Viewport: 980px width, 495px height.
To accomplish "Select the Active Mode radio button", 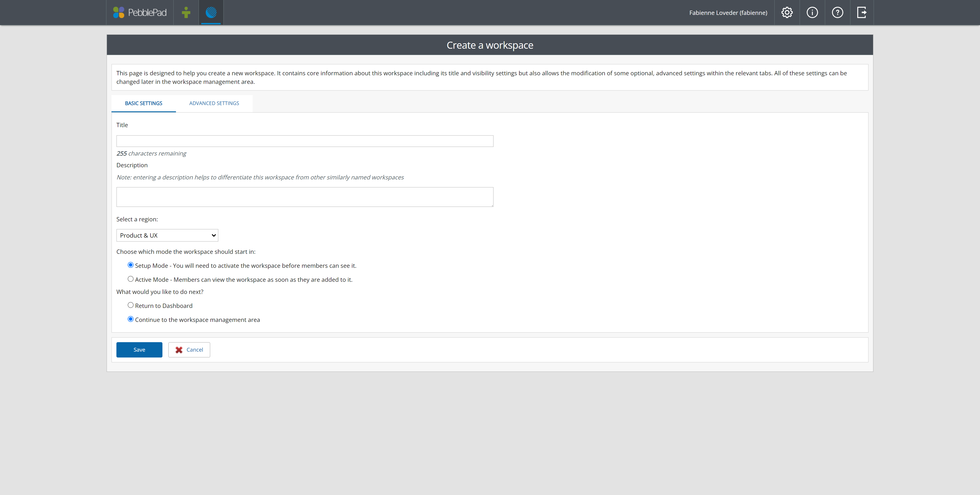I will pos(130,279).
